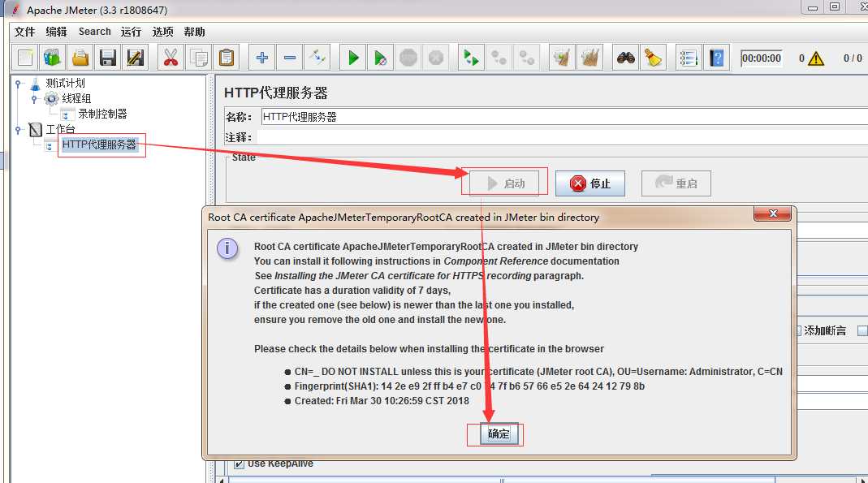Open Function Helper list icon
The width and height of the screenshot is (868, 483).
click(x=689, y=58)
